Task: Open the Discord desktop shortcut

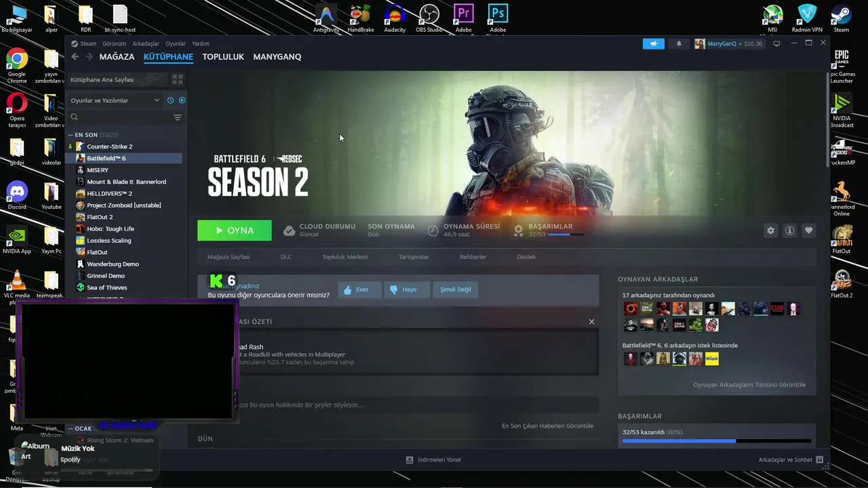Action: click(x=17, y=197)
